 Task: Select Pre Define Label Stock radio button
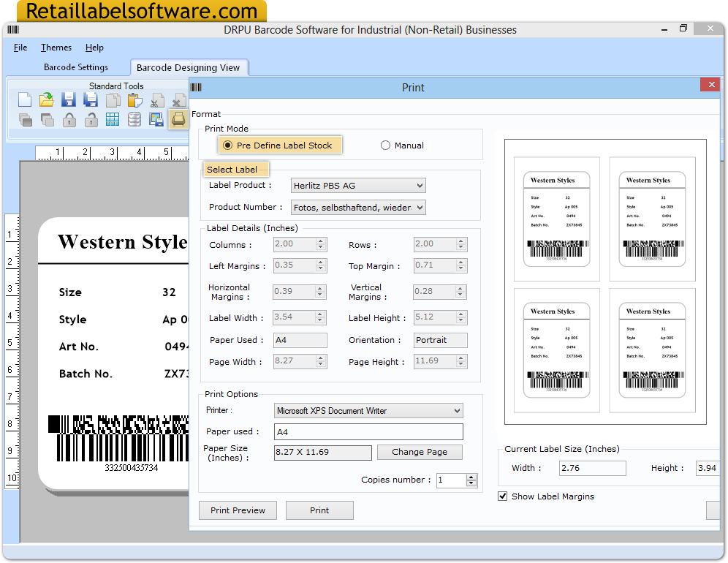coord(227,146)
